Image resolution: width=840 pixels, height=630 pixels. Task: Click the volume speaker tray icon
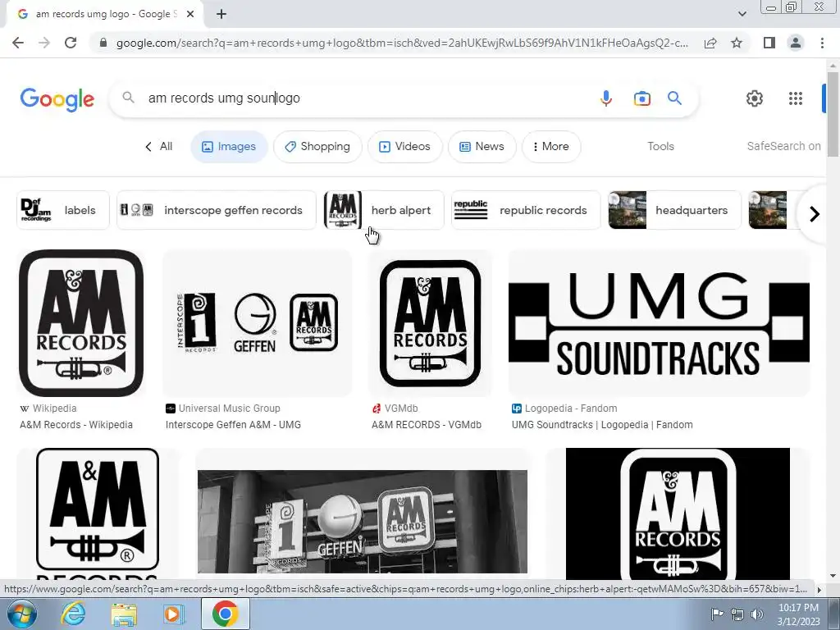[757, 614]
